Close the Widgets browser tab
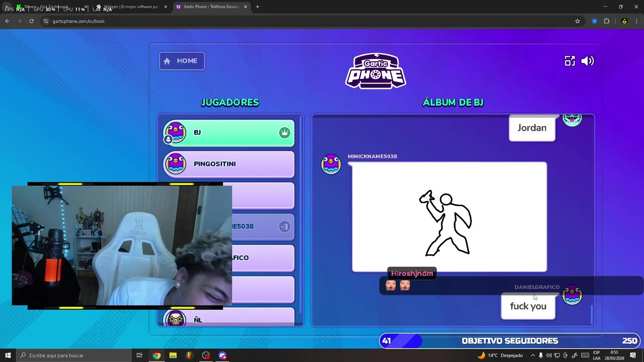 click(166, 7)
